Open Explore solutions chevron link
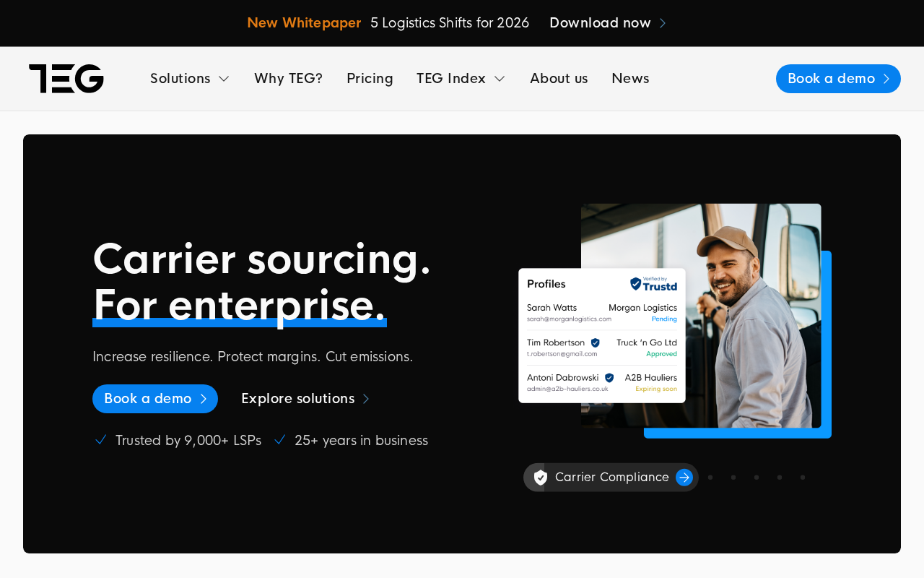 (305, 399)
